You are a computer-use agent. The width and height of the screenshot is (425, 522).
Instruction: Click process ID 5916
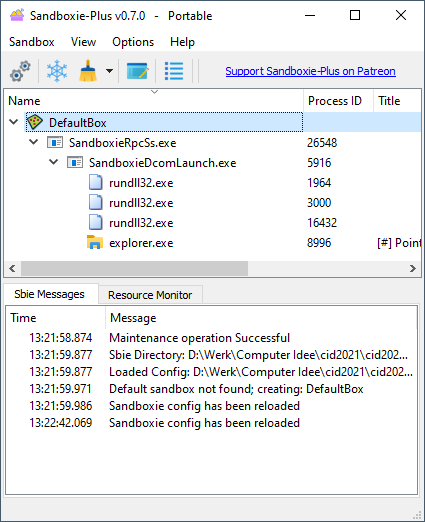pyautogui.click(x=319, y=163)
